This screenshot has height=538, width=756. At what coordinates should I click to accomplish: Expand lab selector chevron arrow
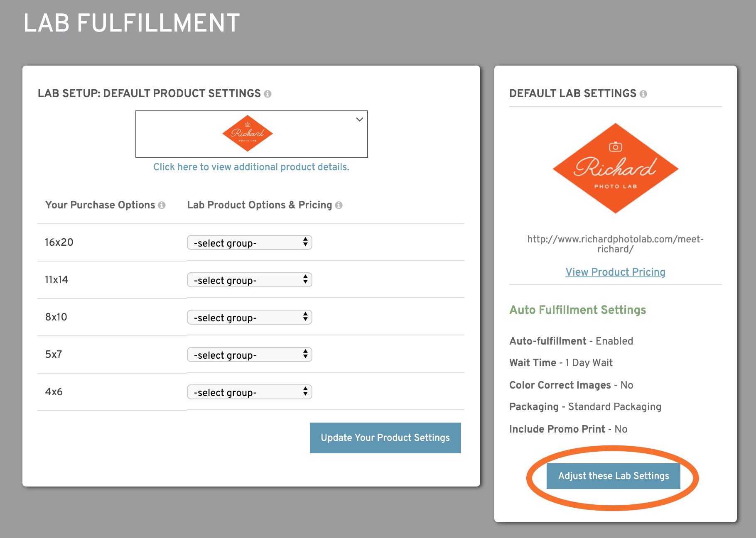point(360,120)
